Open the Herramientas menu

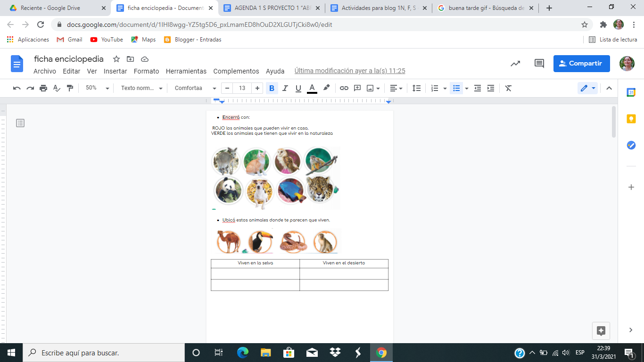[x=186, y=71]
